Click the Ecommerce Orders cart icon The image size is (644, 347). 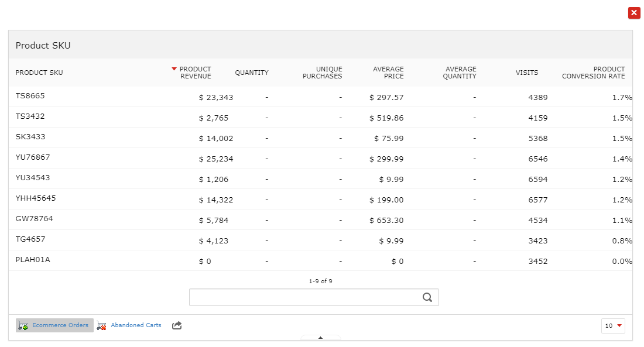point(23,326)
